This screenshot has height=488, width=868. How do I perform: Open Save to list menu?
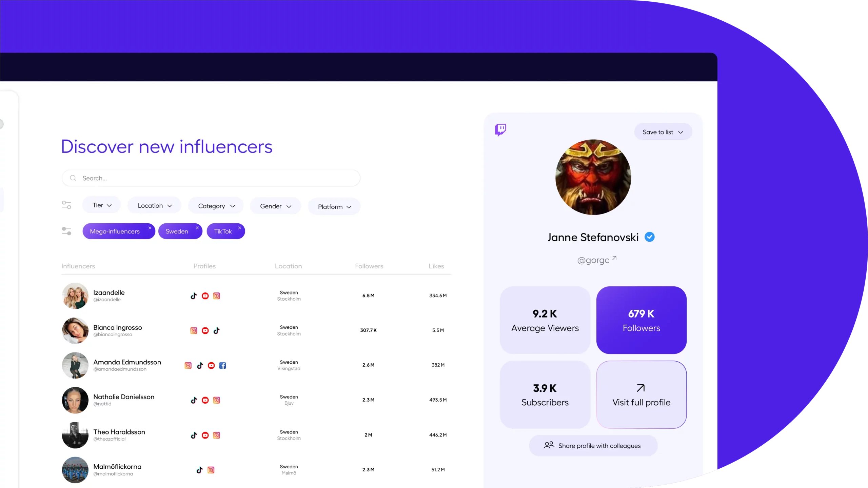662,132
